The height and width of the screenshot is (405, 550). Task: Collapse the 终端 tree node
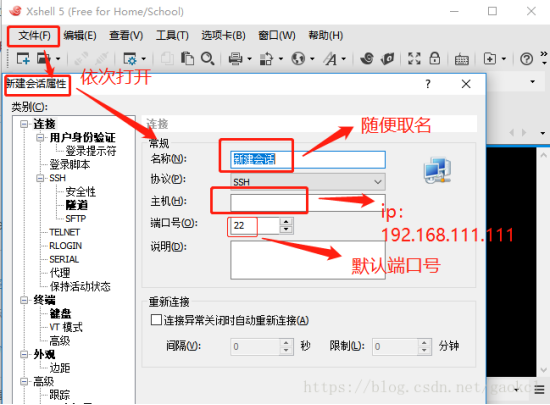(24, 300)
